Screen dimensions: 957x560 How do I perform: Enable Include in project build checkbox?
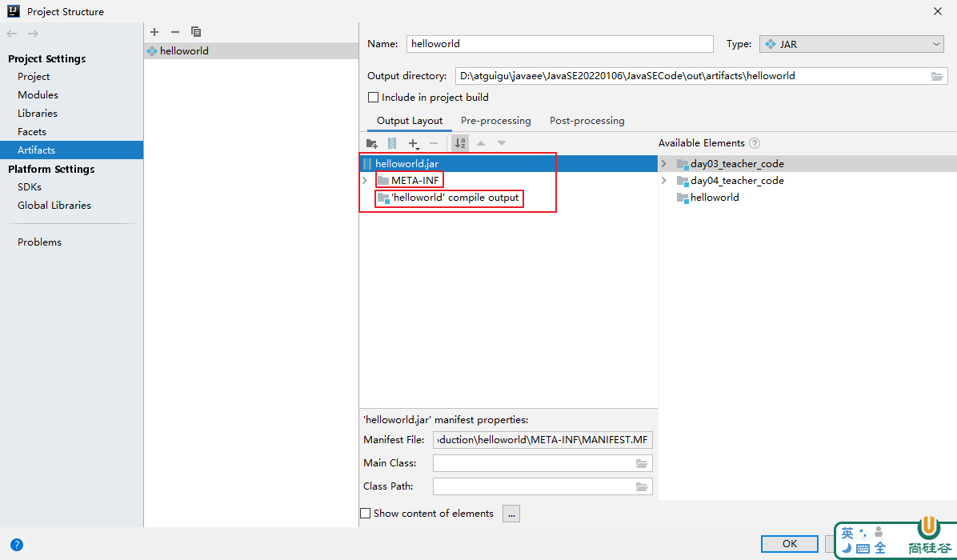(x=373, y=98)
